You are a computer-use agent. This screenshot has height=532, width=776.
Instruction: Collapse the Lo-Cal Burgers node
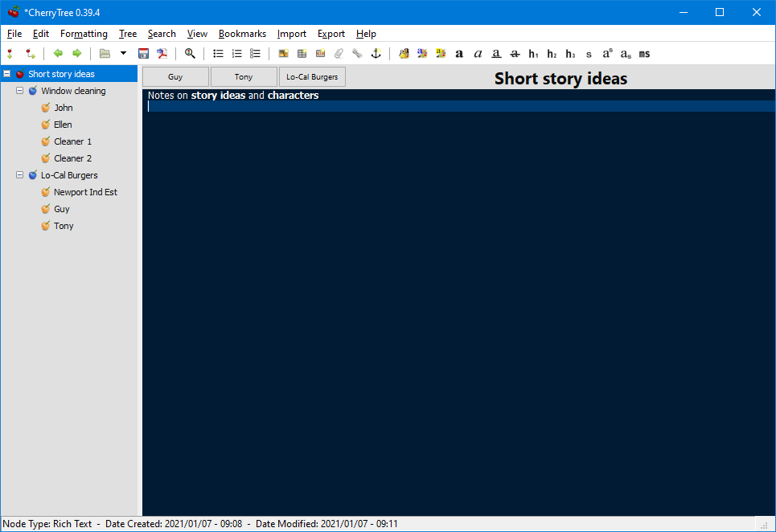pyautogui.click(x=20, y=175)
